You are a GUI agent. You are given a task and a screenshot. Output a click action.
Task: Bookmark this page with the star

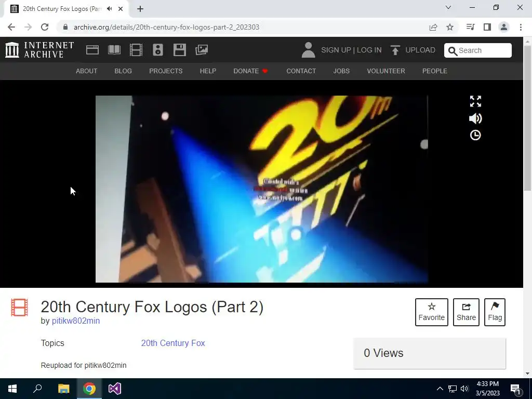point(450,27)
